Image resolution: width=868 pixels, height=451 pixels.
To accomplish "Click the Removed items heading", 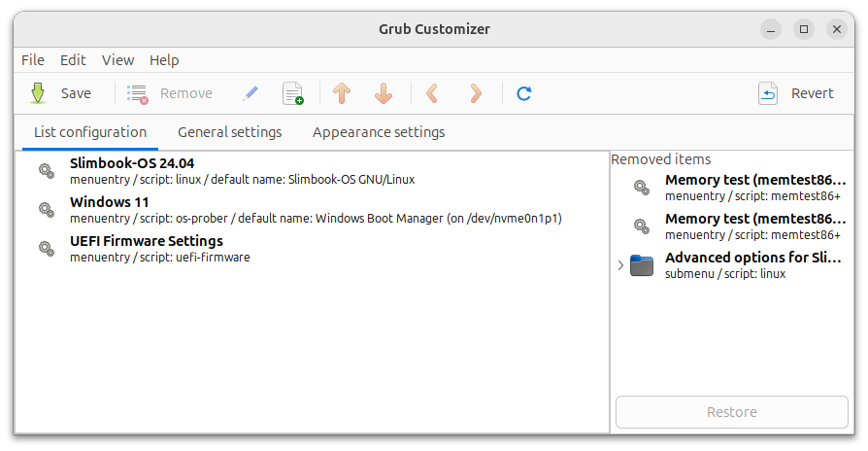I will coord(661,159).
